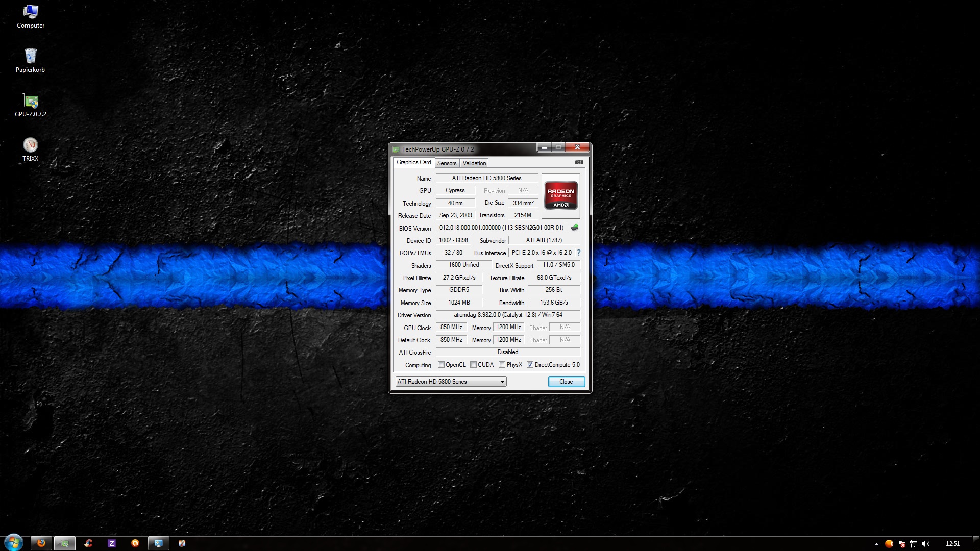Open the purple Z taskbar application

pyautogui.click(x=112, y=543)
